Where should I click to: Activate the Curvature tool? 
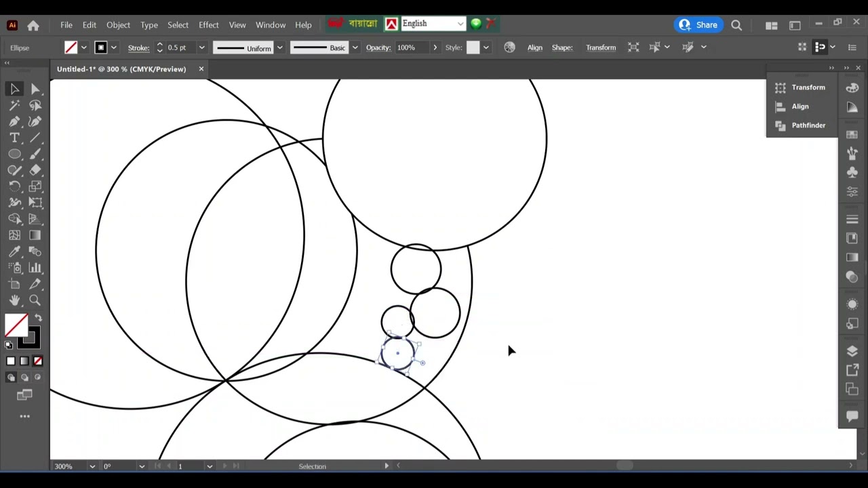click(35, 121)
